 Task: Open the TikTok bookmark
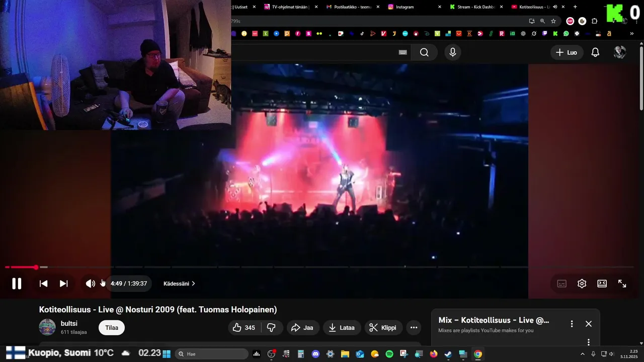click(362, 34)
